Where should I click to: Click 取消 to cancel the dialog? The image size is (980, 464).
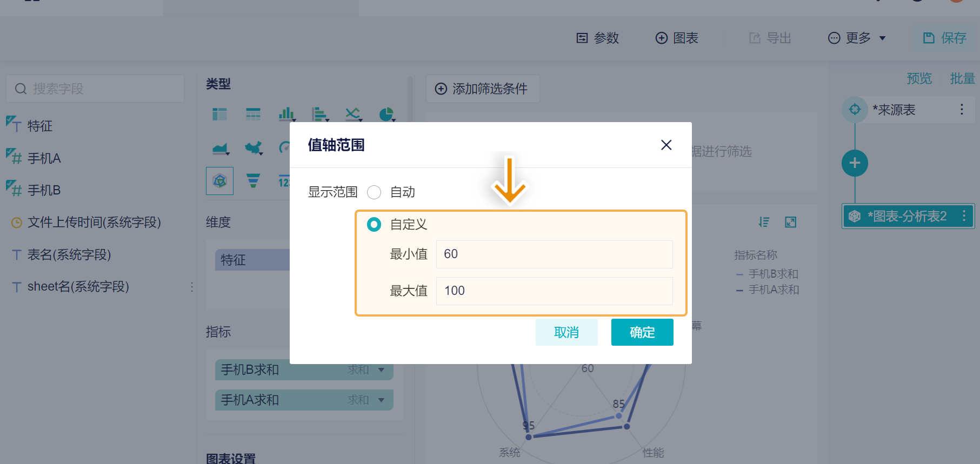click(566, 332)
